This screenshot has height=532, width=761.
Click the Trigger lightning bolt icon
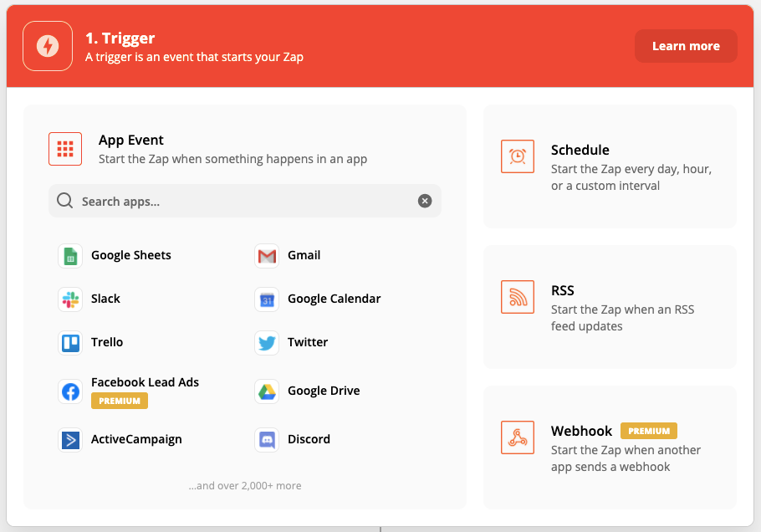point(48,46)
